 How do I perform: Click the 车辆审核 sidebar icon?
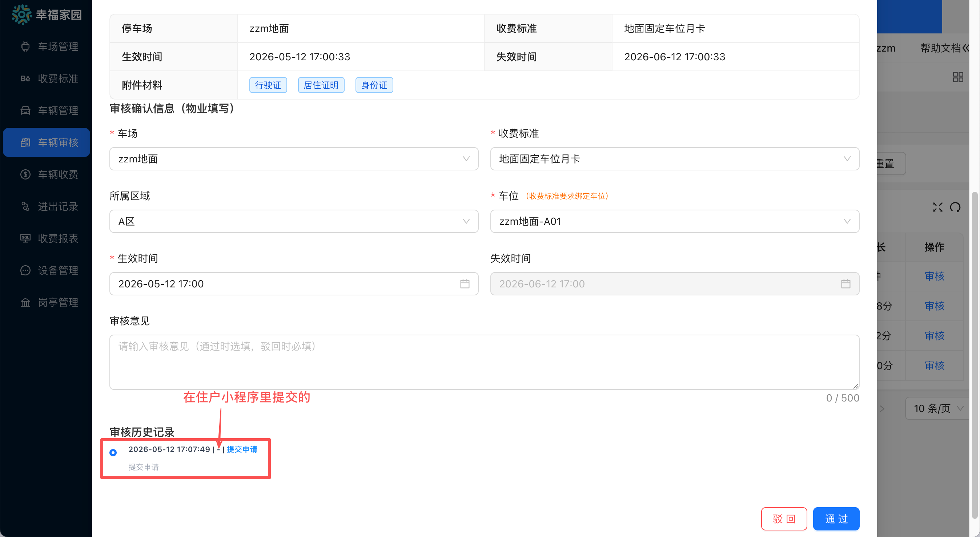pos(25,142)
